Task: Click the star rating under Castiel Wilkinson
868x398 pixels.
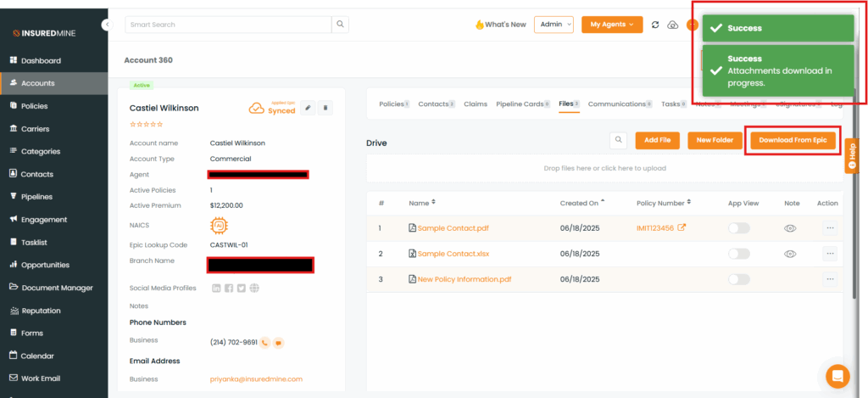Action: click(146, 124)
